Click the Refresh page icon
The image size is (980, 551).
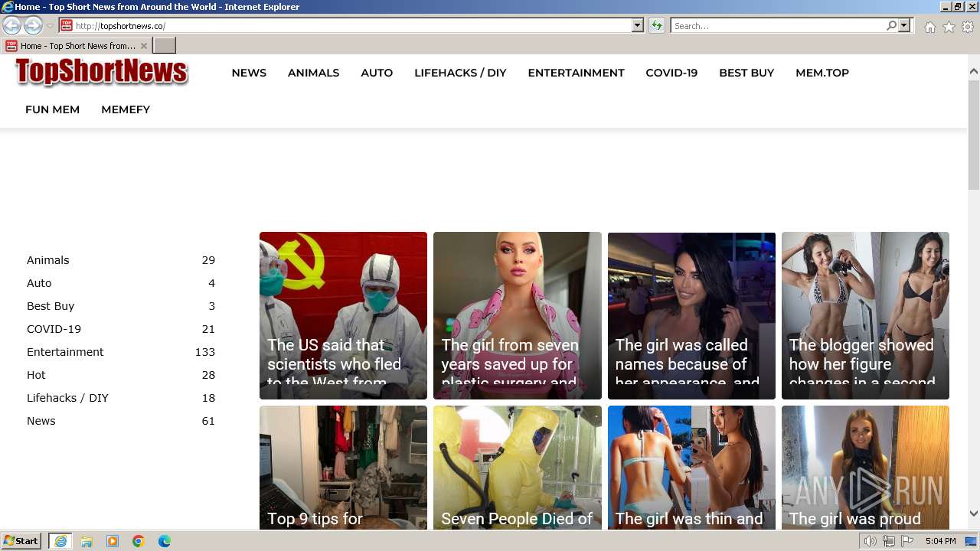point(657,25)
